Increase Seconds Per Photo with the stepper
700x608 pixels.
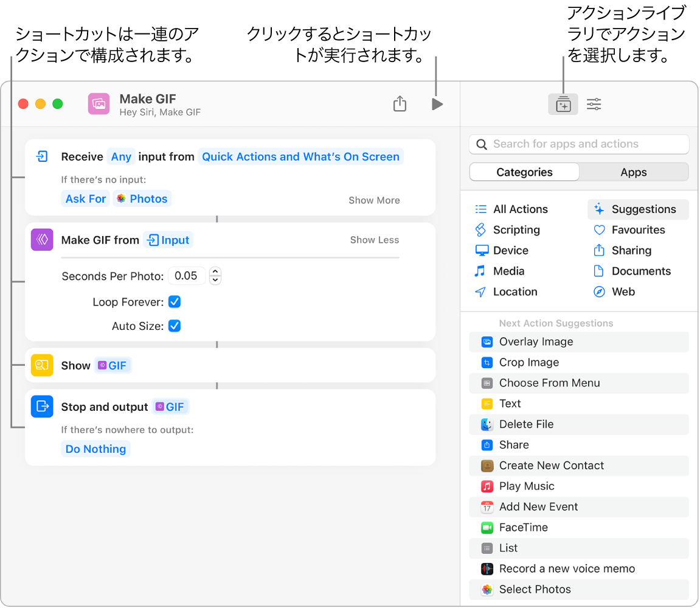pos(215,272)
